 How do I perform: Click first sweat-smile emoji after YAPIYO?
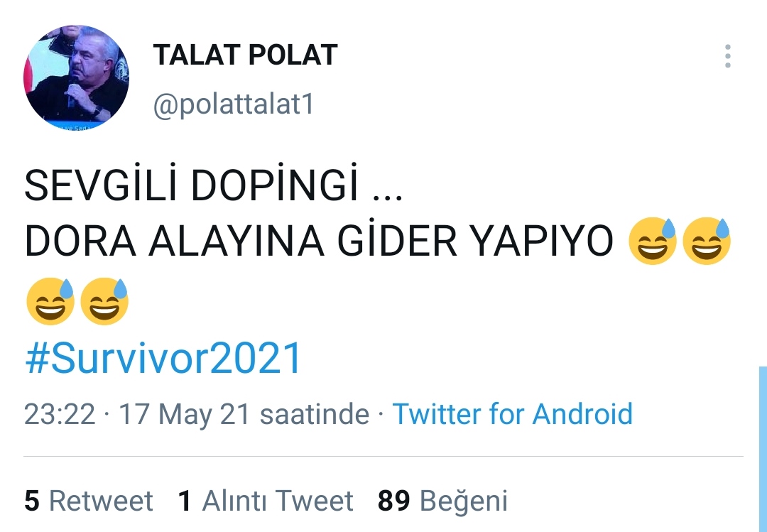[x=653, y=241]
